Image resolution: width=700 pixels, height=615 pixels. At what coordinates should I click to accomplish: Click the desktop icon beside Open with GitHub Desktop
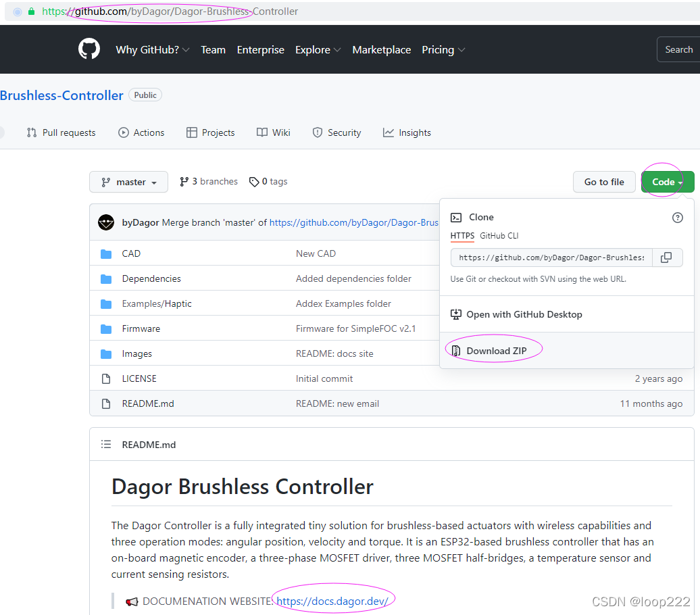click(x=456, y=314)
